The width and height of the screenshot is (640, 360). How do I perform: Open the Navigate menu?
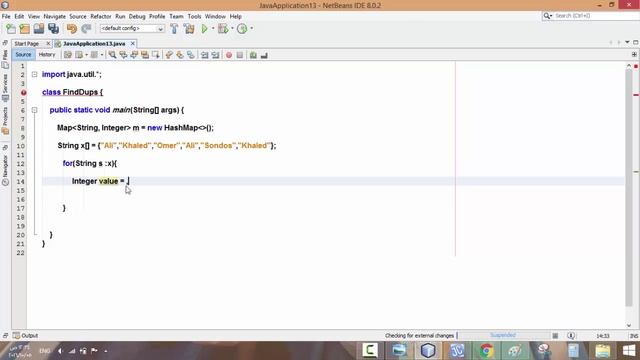[x=55, y=16]
